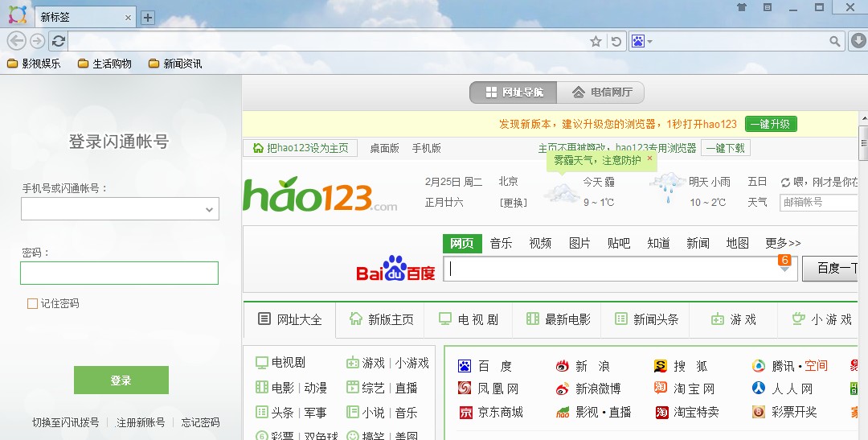
Task: Open 新浪 site link
Action: click(583, 366)
